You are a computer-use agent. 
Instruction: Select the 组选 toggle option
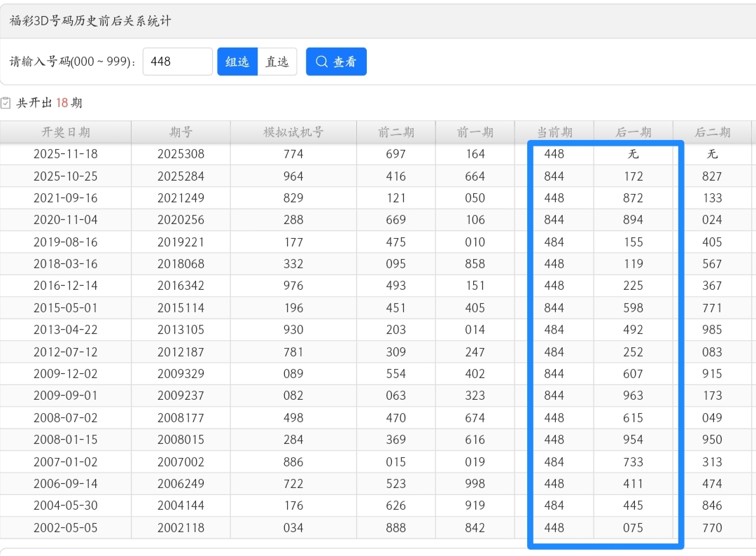pos(237,62)
